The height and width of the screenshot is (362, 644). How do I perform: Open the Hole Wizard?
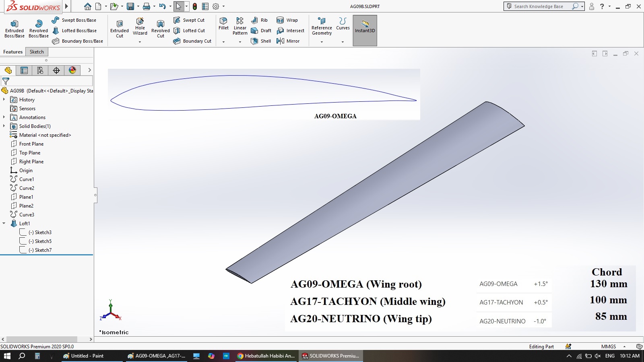tap(140, 27)
